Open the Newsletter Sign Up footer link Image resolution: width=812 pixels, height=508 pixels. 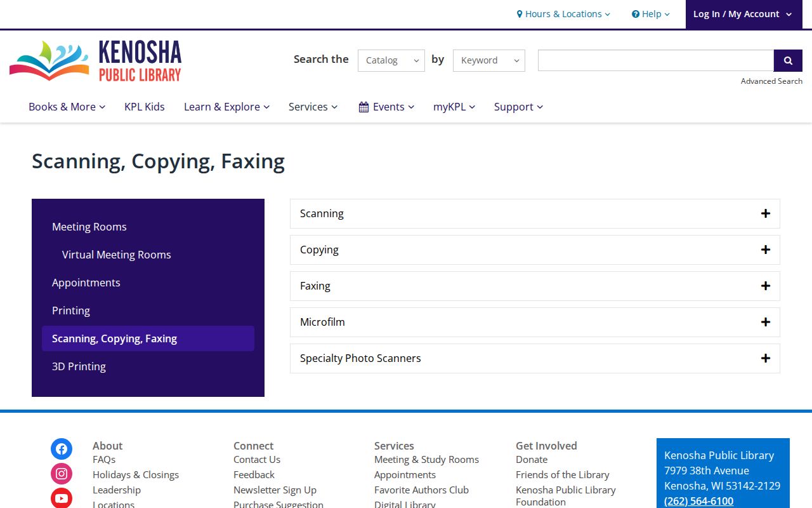coord(275,490)
